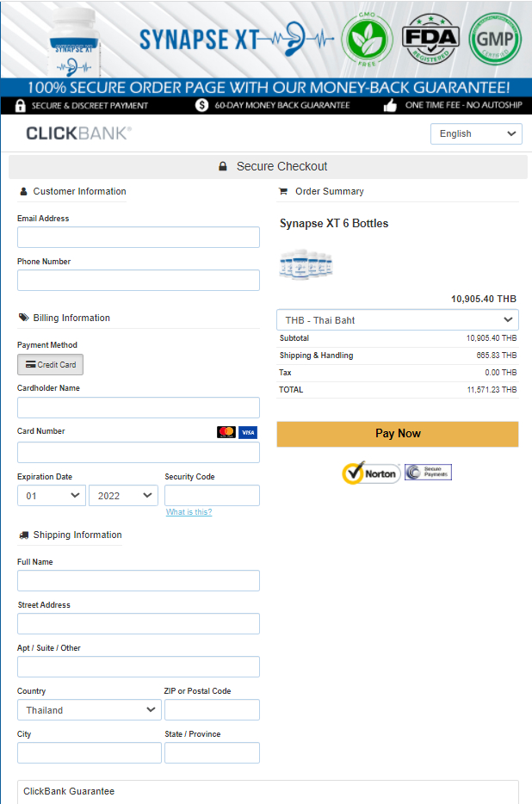Open the expiration year dropdown showing 2022
The width and height of the screenshot is (532, 804).
(123, 495)
